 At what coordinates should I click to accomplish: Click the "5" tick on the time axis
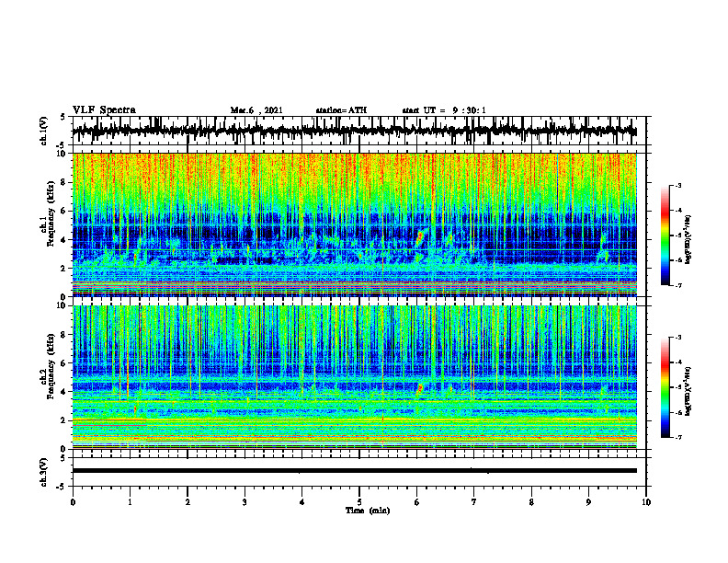359,502
